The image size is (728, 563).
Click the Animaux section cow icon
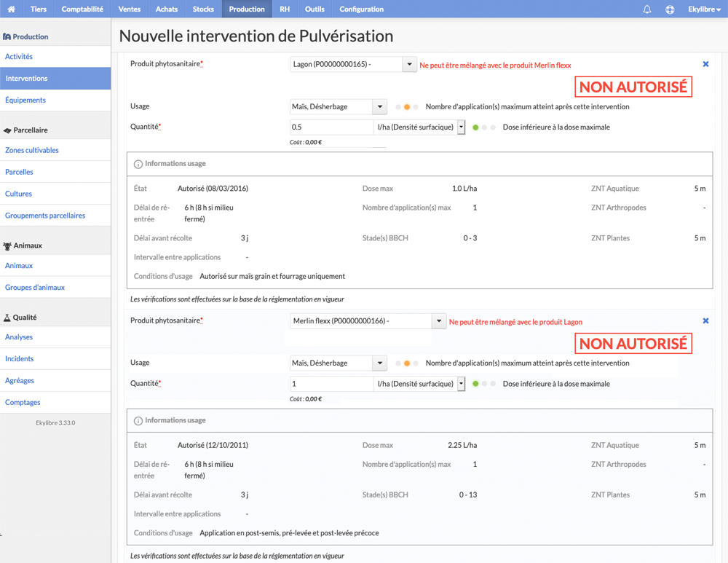click(x=7, y=245)
